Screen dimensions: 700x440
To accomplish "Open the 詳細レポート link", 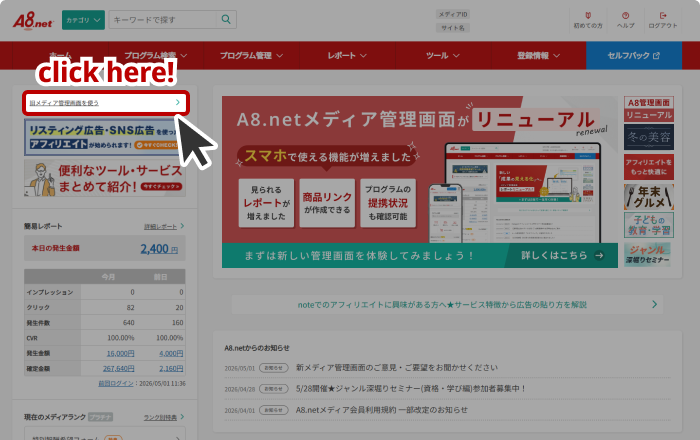I will (x=160, y=227).
